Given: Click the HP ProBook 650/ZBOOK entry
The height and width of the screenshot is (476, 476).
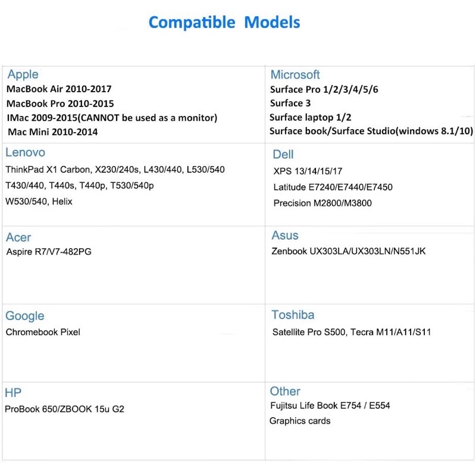Looking at the screenshot, I should pyautogui.click(x=64, y=409).
